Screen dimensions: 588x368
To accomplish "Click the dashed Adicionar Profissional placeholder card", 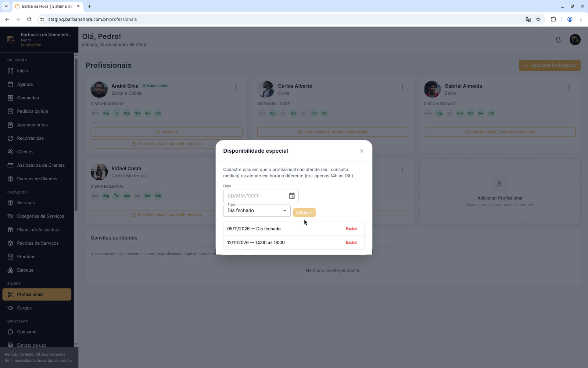I will pos(499,191).
